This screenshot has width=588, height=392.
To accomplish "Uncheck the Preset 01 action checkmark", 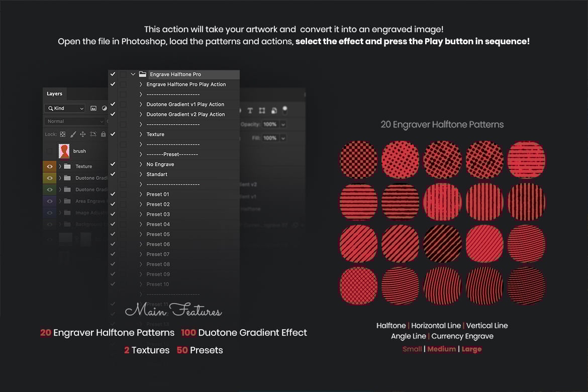I will [113, 194].
